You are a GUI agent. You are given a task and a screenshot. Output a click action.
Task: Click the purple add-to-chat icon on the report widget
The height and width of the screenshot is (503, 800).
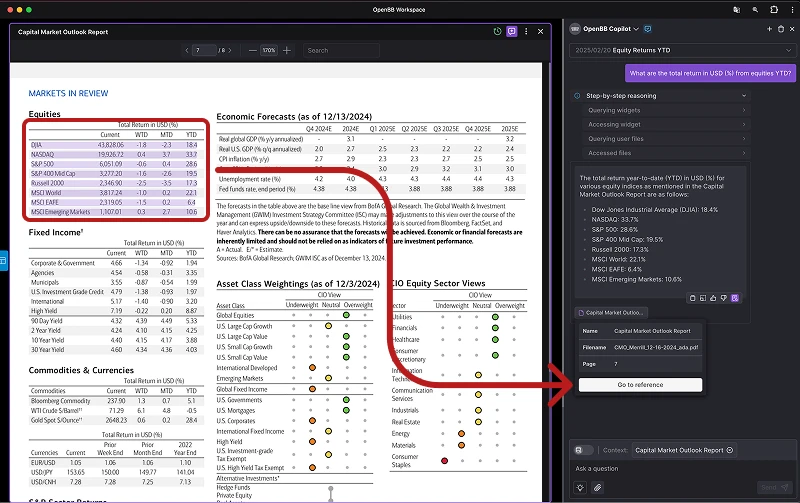(512, 31)
